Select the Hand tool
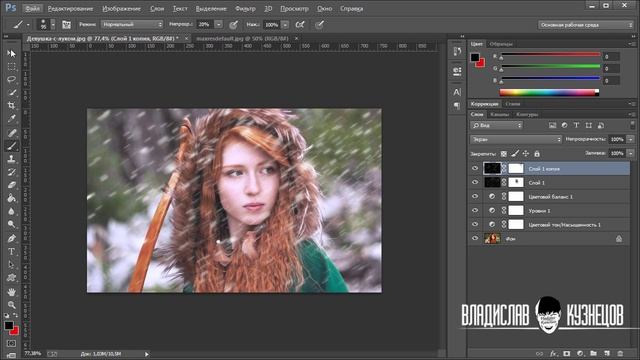Screen dimensions: 640x360 11,292
